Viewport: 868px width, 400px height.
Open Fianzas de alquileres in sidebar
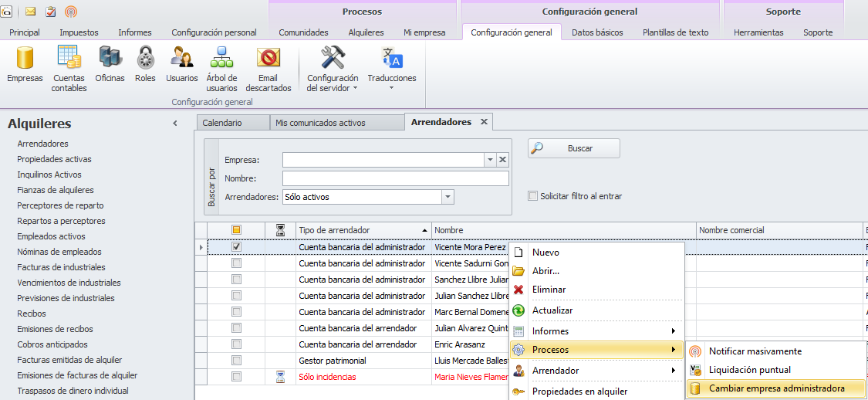point(56,190)
